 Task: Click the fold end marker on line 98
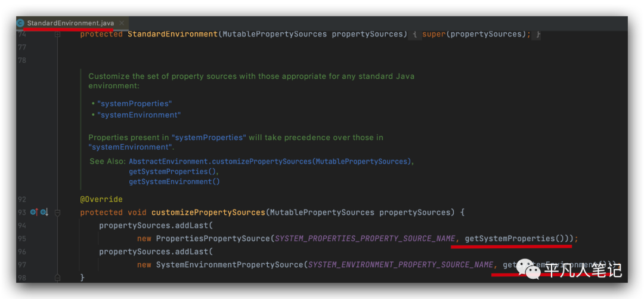[x=58, y=278]
